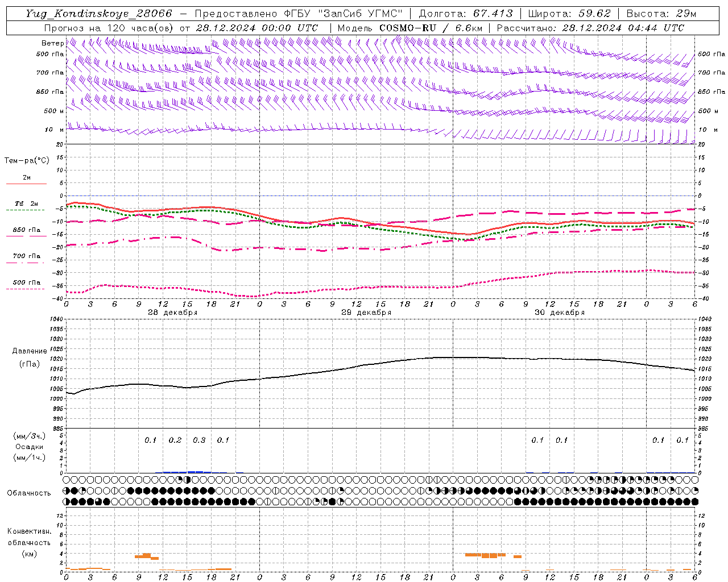Click the Тем-ра(°C) axis title

[27, 161]
